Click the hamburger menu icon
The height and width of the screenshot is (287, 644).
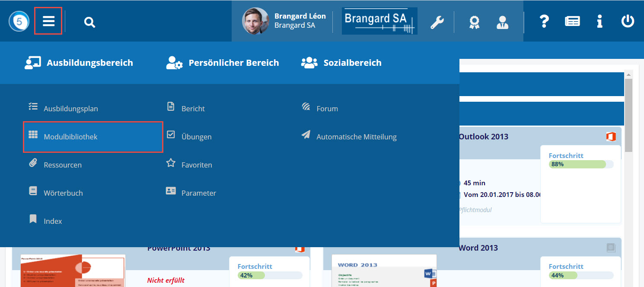coord(48,21)
